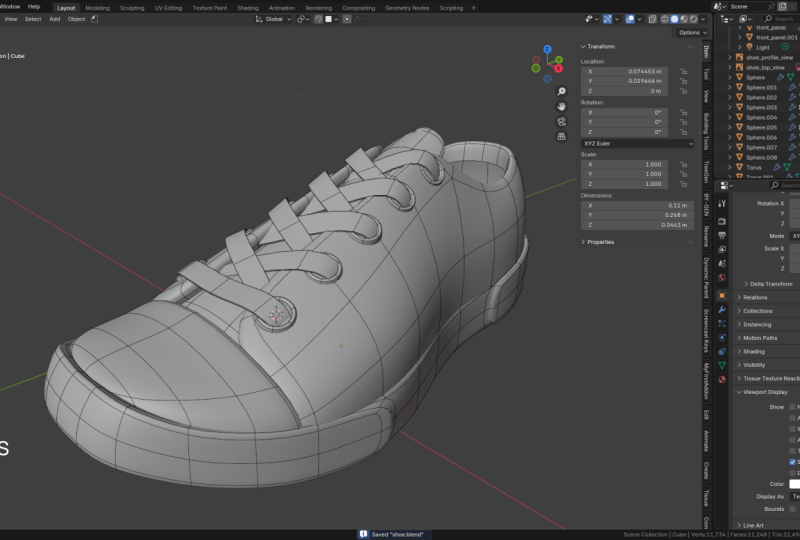Screen dimensions: 800x540
Task: Collapse the Viewport Display section
Action: (x=762, y=392)
